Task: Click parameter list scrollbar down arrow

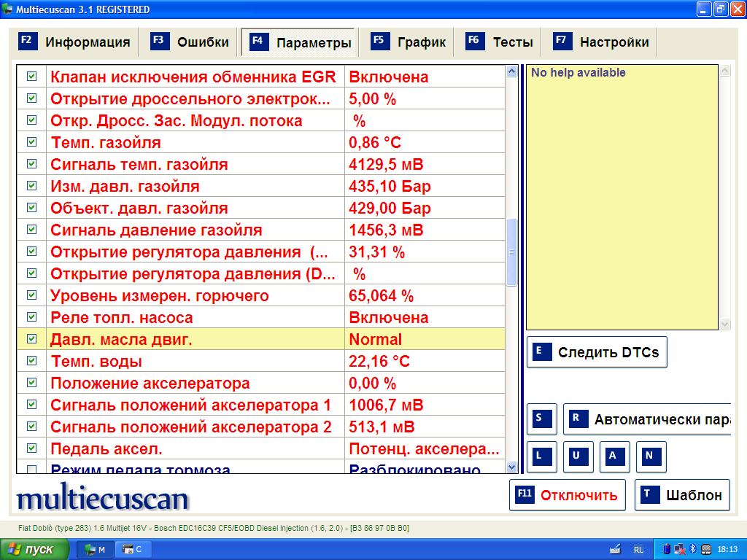Action: 511,467
